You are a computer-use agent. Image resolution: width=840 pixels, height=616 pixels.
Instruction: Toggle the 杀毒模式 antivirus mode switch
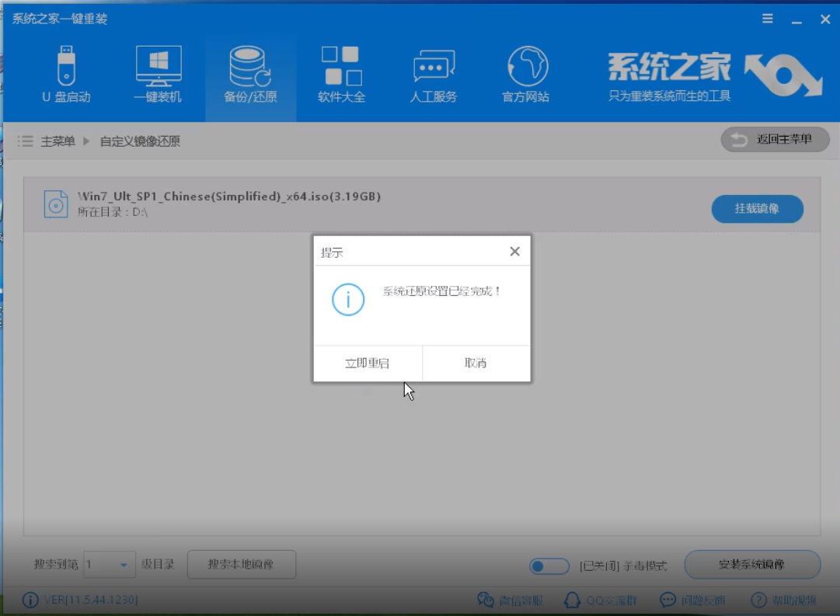(549, 566)
